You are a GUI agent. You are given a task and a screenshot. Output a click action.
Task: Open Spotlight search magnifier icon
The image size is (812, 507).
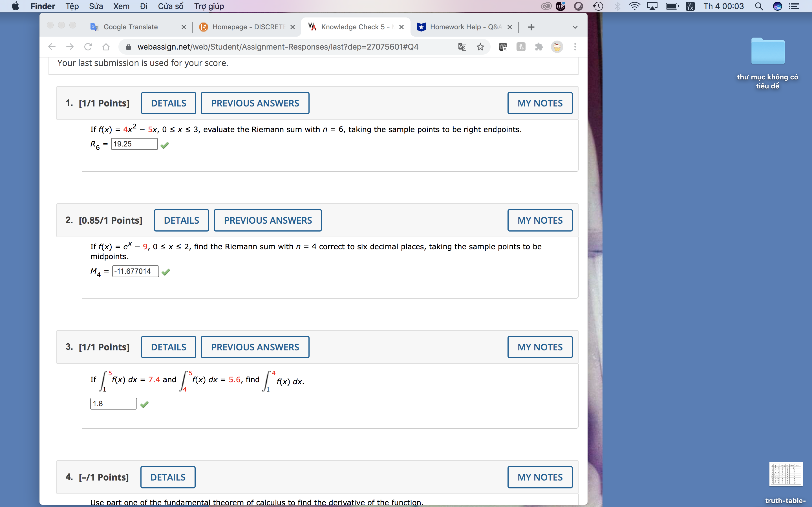pyautogui.click(x=759, y=6)
